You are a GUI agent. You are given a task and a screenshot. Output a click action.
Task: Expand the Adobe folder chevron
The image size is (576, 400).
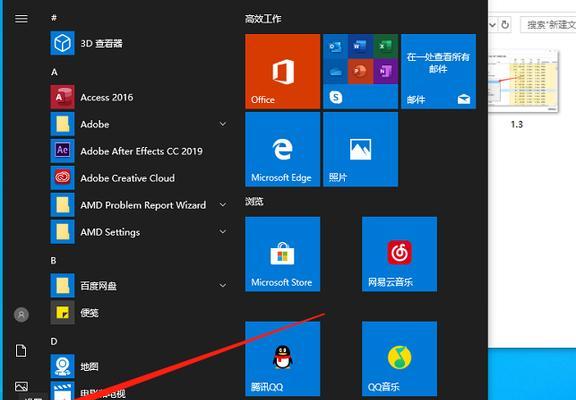click(223, 124)
